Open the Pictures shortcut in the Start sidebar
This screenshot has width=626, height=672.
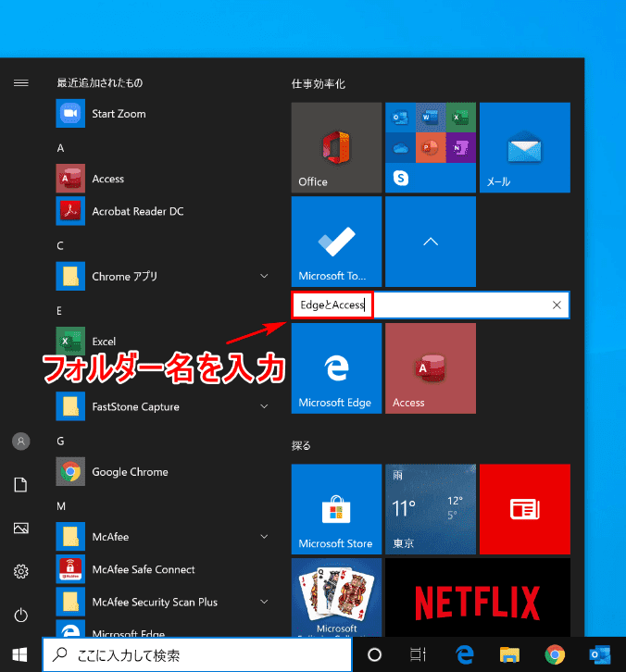coord(21,528)
